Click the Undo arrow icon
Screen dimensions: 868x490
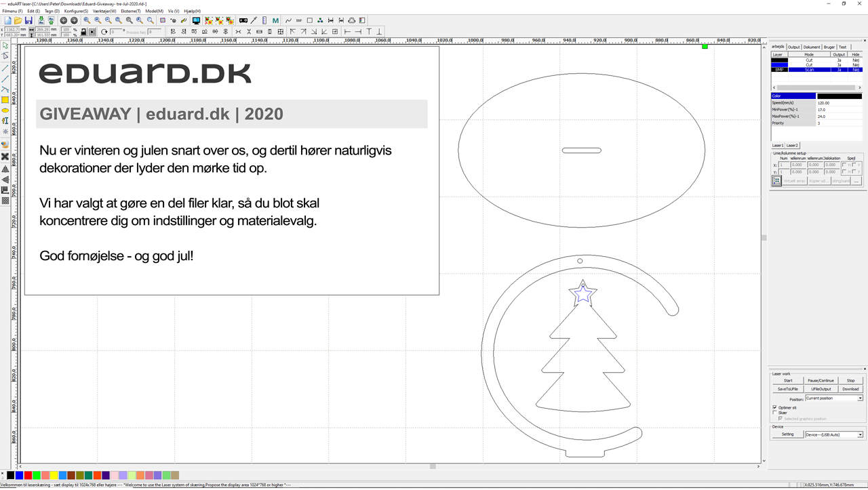tap(64, 21)
